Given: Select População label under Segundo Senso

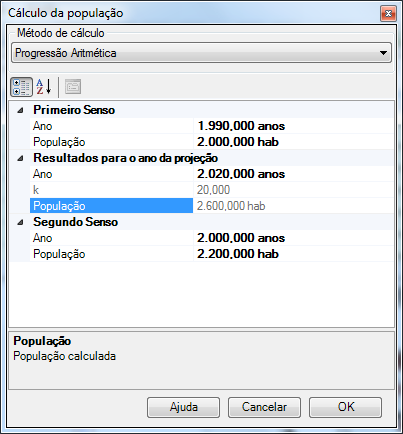Looking at the screenshot, I should pos(59,254).
